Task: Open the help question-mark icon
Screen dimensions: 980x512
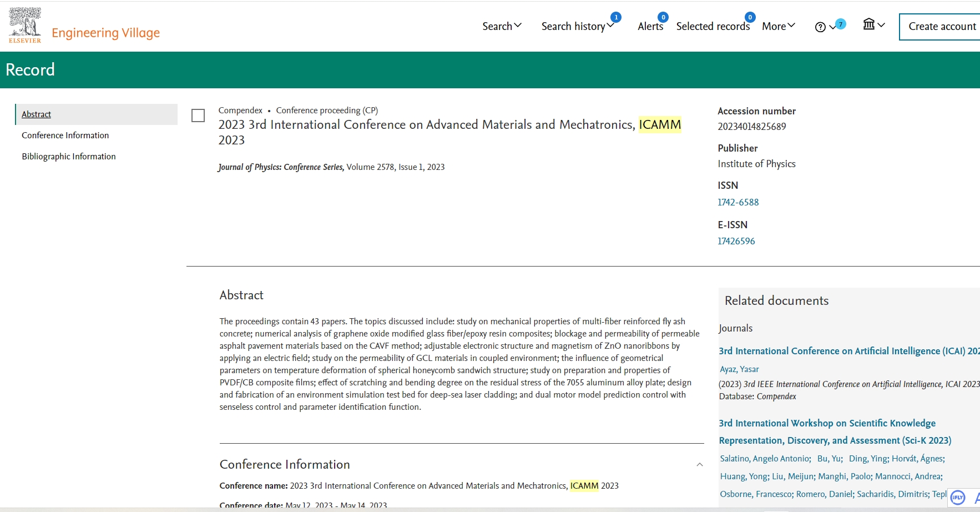Action: tap(820, 27)
